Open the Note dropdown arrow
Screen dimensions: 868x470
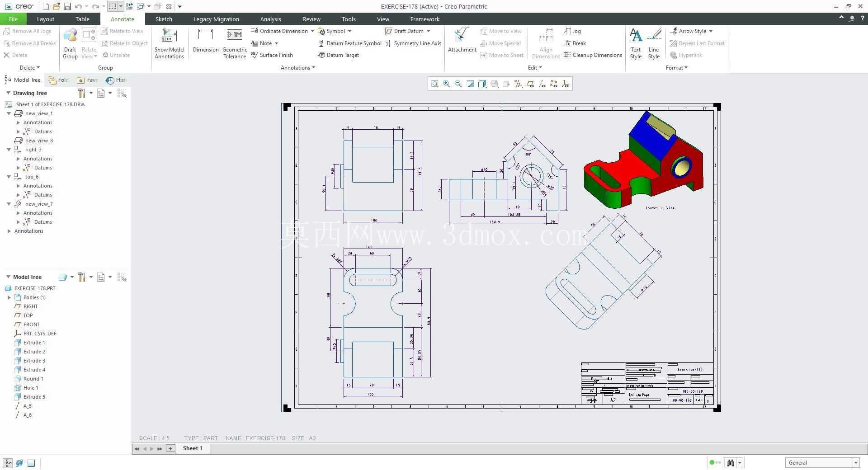click(276, 43)
